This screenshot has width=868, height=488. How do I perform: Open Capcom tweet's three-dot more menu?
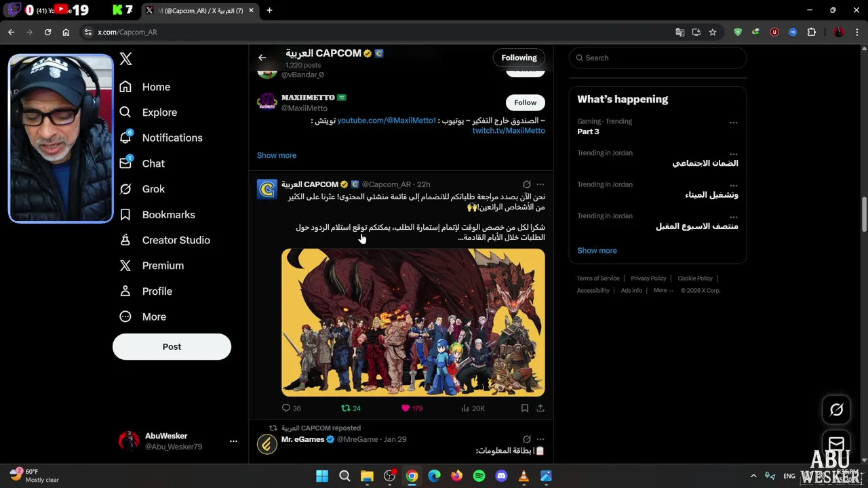(540, 184)
